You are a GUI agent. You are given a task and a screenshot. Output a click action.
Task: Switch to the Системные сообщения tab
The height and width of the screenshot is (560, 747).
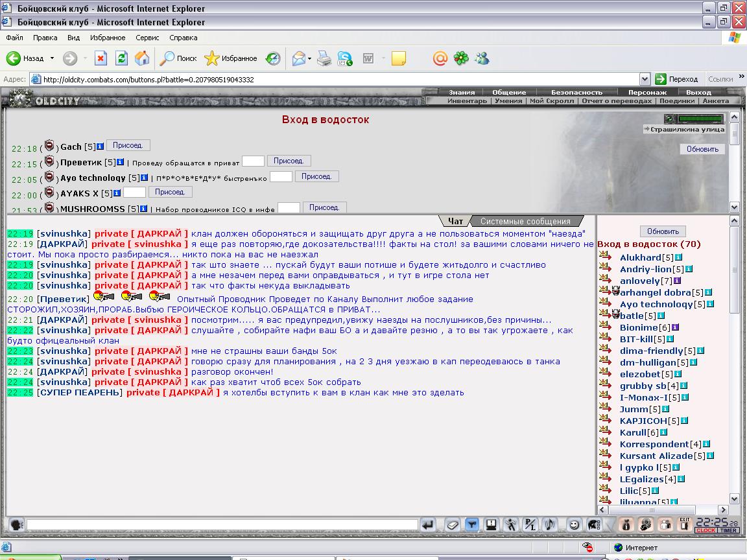pyautogui.click(x=525, y=222)
